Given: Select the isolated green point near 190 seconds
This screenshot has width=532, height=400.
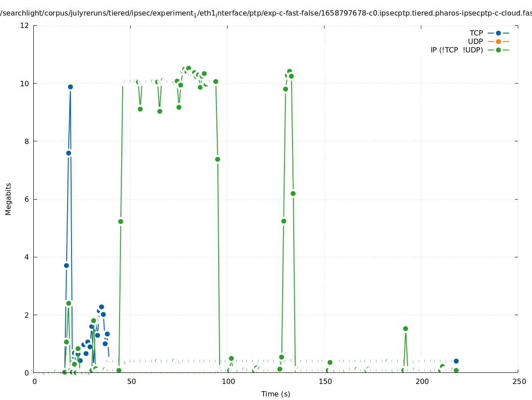Looking at the screenshot, I should (405, 328).
